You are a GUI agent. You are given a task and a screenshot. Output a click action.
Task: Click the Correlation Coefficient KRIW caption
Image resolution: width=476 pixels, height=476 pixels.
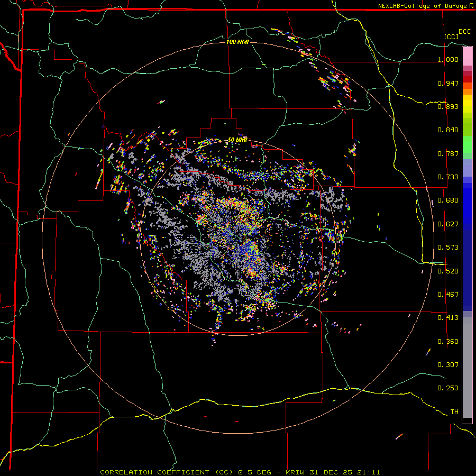(240, 472)
